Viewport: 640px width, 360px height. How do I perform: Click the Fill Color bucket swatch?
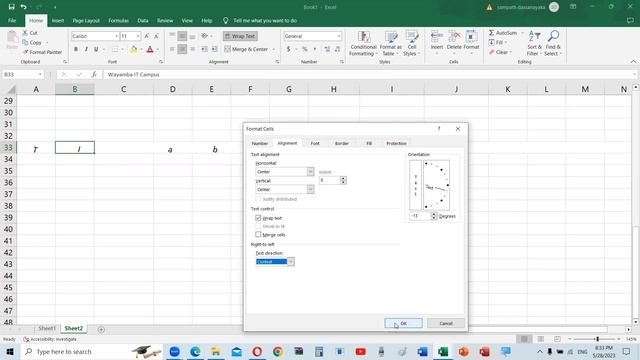coord(133,49)
